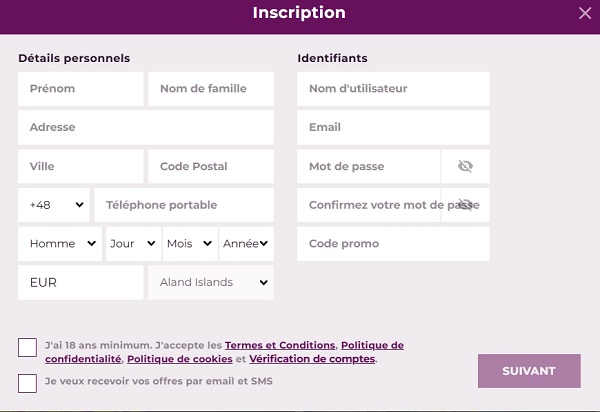
Task: Enable receiving offers by email and SMS
Action: pyautogui.click(x=27, y=382)
